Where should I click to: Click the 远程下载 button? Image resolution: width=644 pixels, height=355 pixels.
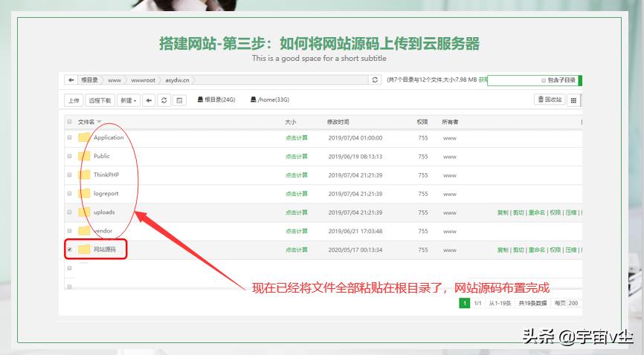tap(100, 100)
